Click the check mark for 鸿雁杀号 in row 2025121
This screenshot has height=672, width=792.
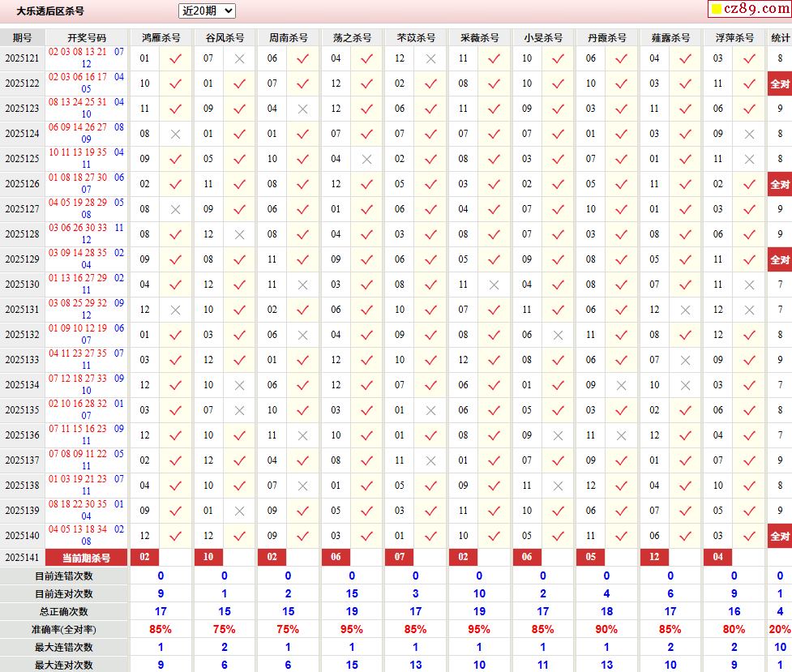pyautogui.click(x=175, y=58)
